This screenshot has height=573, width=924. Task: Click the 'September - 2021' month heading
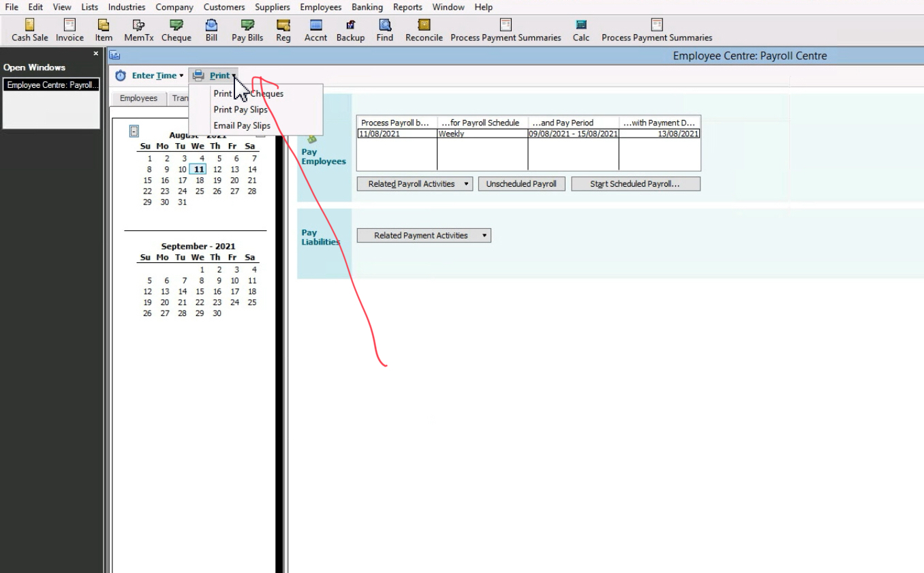(x=198, y=246)
